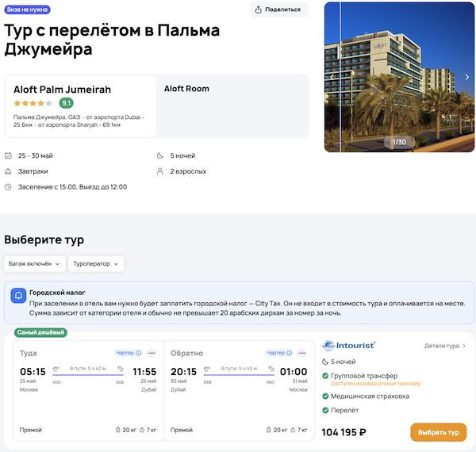Open the Багаж включён filter dropdown
Image resolution: width=476 pixels, height=452 pixels.
point(33,263)
